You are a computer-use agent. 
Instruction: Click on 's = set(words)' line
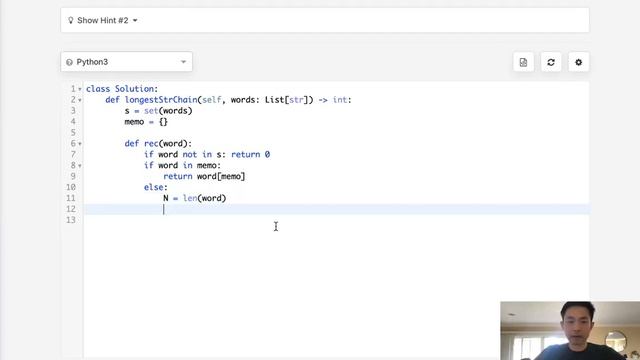pyautogui.click(x=158, y=111)
